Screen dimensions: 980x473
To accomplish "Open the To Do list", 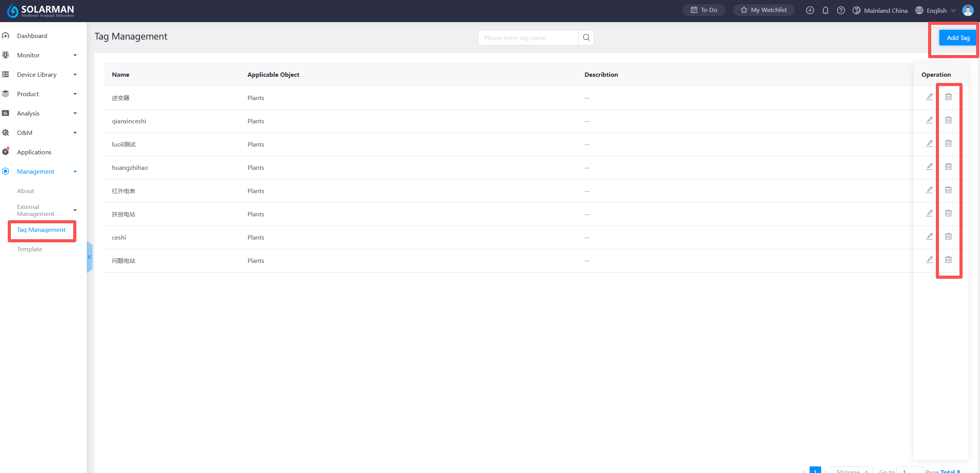I will pos(704,10).
